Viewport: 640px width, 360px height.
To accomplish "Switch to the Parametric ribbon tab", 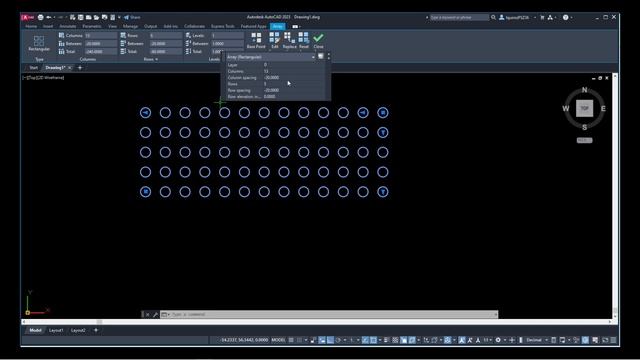I will [x=92, y=26].
